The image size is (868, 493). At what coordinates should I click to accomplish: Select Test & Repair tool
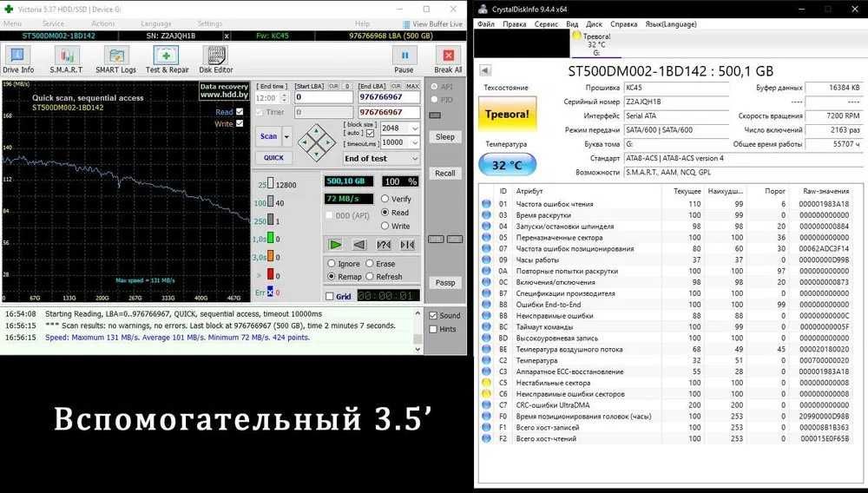coord(167,60)
